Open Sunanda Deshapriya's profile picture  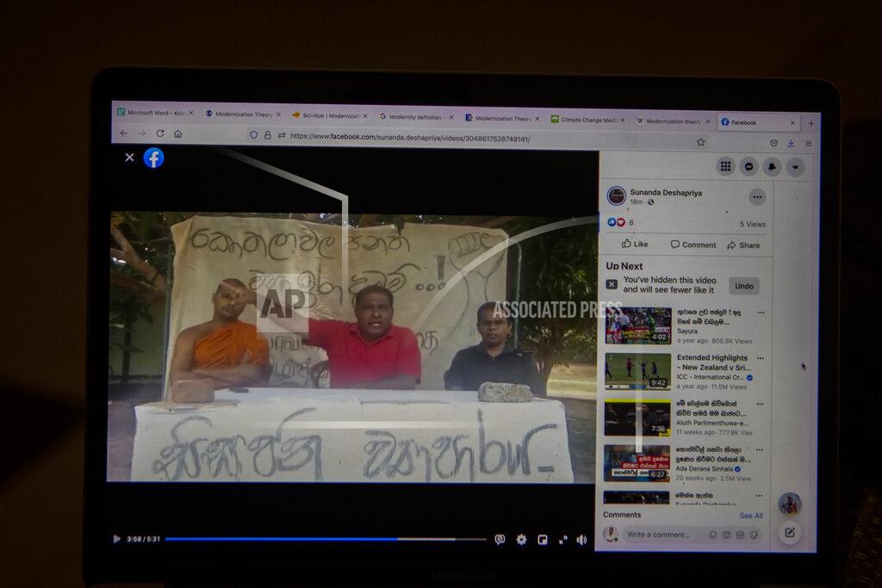[617, 196]
